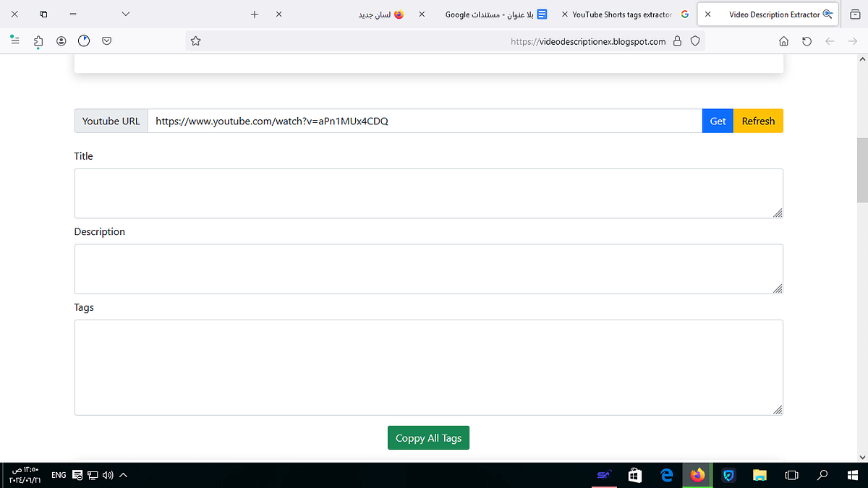
Task: Click inside the Title text area
Action: pos(428,193)
